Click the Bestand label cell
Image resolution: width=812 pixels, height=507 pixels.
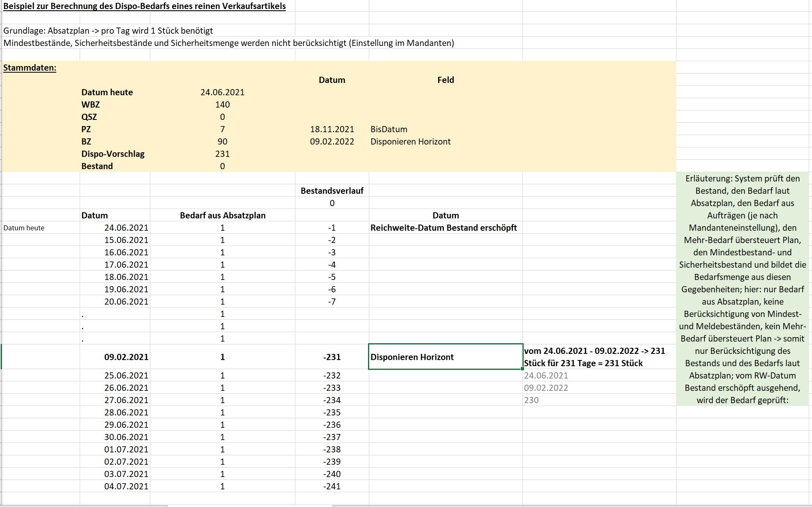115,166
